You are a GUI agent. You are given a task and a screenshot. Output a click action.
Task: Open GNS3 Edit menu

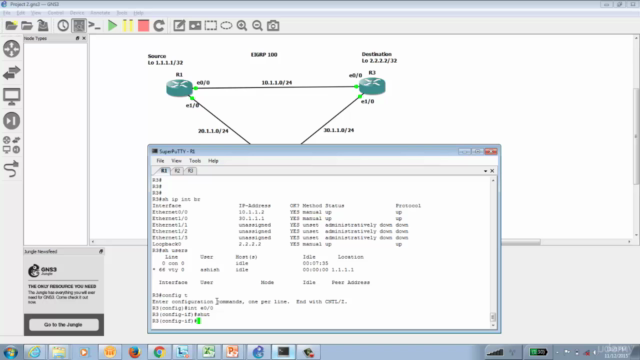point(20,13)
